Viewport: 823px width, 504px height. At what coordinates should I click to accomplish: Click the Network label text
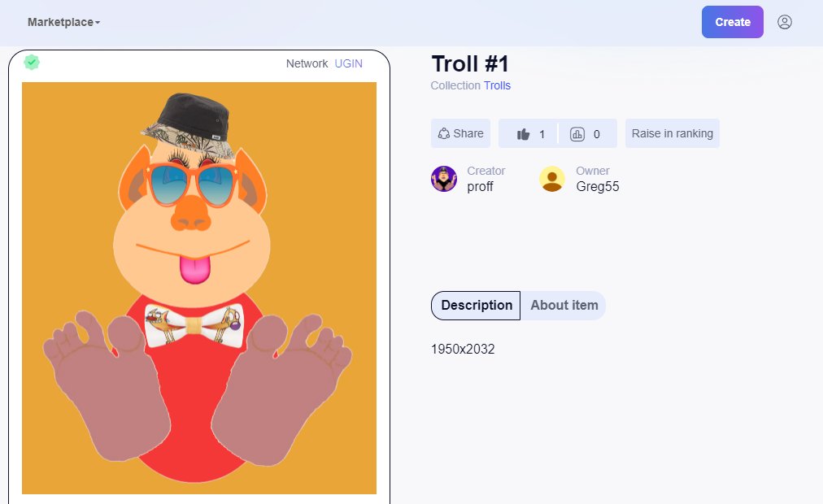[307, 63]
